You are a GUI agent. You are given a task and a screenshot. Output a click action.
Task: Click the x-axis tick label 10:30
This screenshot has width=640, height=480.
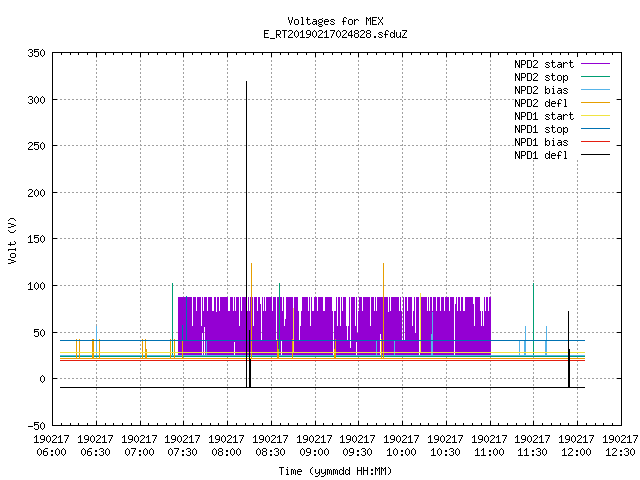tap(445, 452)
